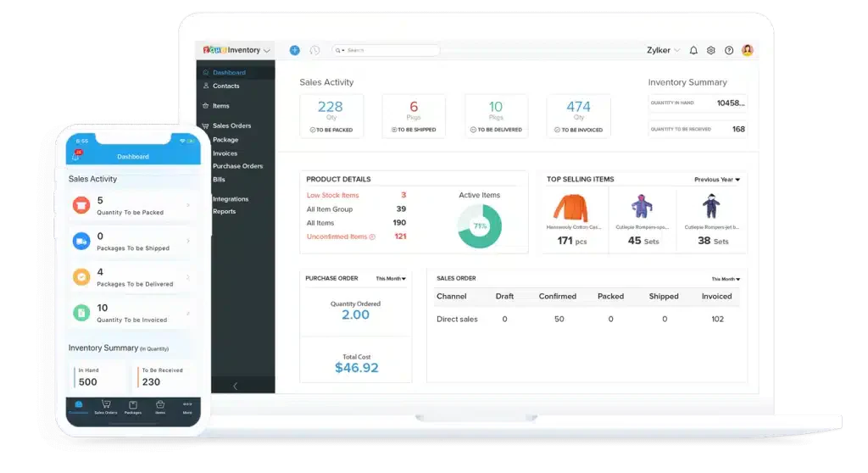Screen dimensions: 868x473
Task: Tap the phone notification bell icon
Action: [76, 156]
